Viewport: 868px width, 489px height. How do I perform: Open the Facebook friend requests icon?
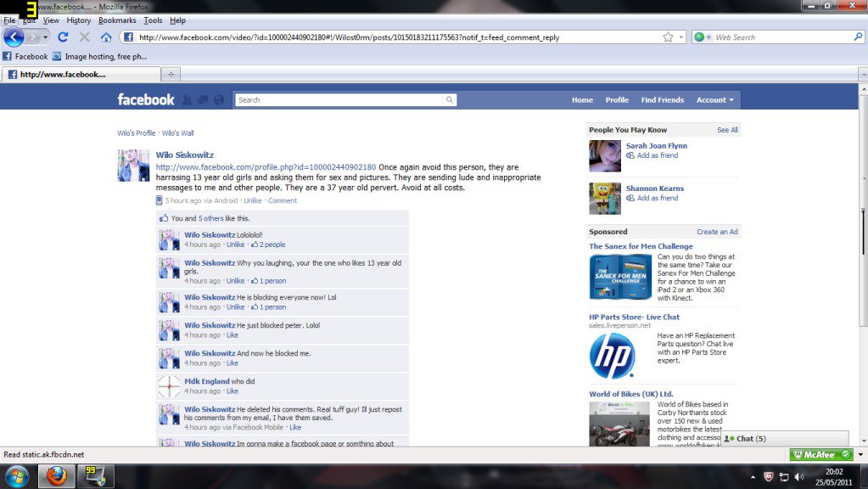point(187,100)
